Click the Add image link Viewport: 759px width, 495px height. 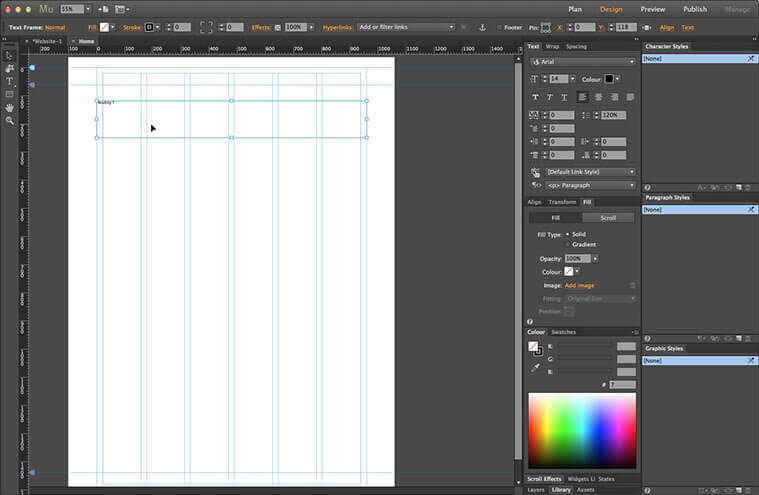579,285
